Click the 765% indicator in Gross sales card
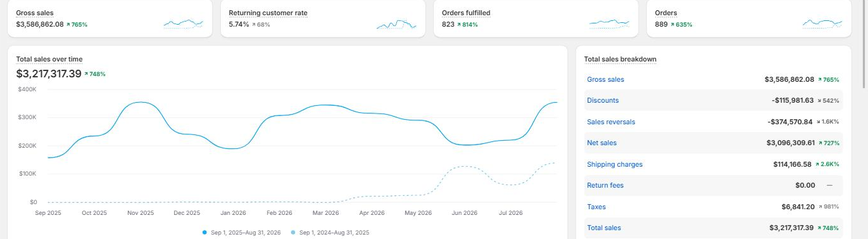The image size is (868, 239). click(77, 25)
